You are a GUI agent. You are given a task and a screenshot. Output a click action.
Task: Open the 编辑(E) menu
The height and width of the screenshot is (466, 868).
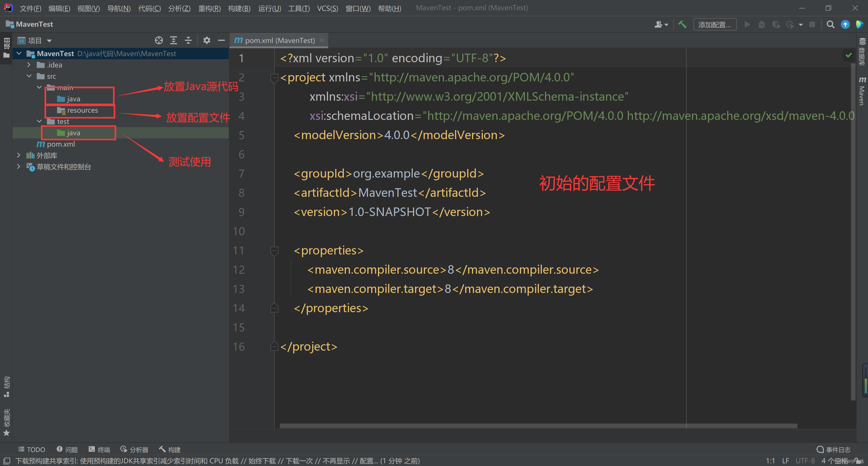click(x=59, y=8)
